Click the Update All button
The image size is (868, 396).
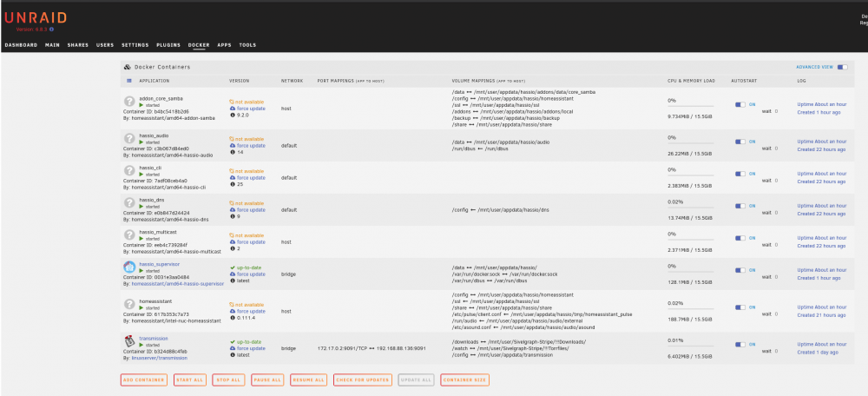(417, 380)
